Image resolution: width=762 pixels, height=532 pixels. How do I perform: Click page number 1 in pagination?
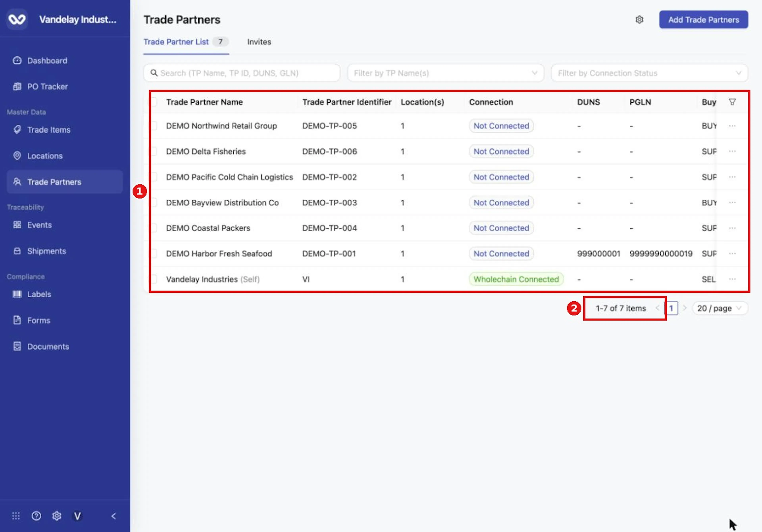point(671,308)
